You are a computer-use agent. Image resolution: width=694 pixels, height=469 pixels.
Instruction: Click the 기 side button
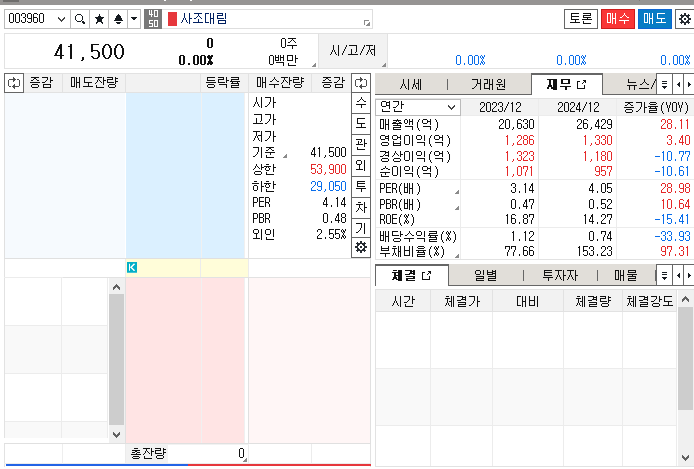pos(361,228)
